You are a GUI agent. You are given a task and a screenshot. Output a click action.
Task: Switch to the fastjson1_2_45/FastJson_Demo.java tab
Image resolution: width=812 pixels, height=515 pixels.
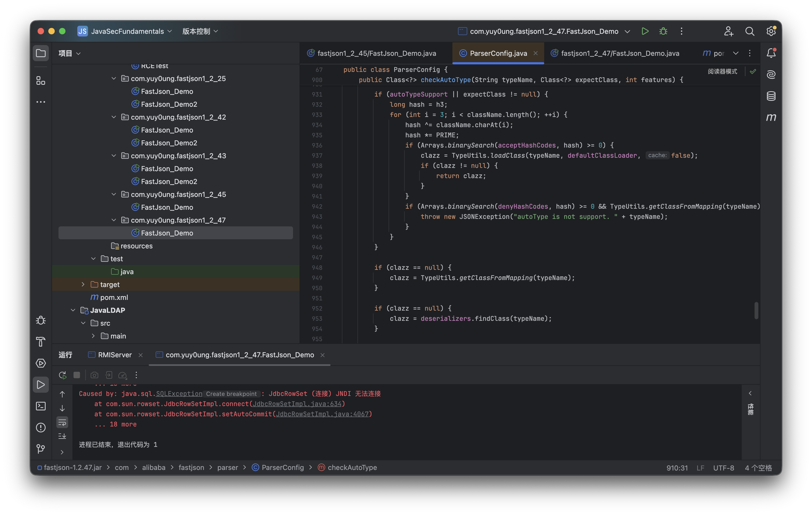coord(376,53)
